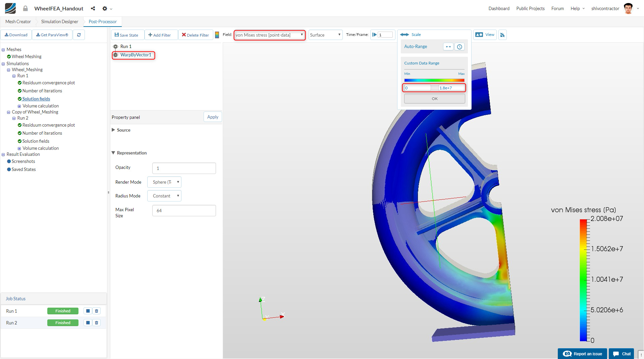644x359 pixels.
Task: Confirm custom data range with OK
Action: [435, 99]
